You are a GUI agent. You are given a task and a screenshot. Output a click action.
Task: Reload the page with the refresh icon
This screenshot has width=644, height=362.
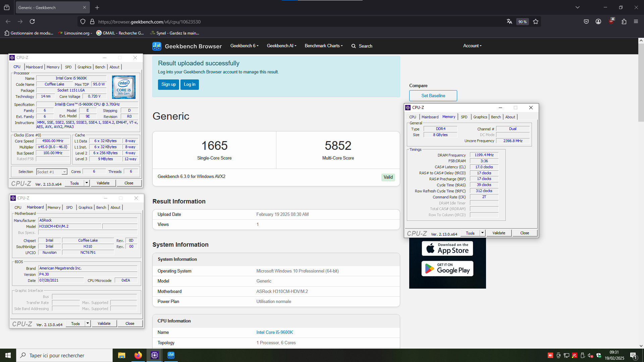click(x=32, y=21)
